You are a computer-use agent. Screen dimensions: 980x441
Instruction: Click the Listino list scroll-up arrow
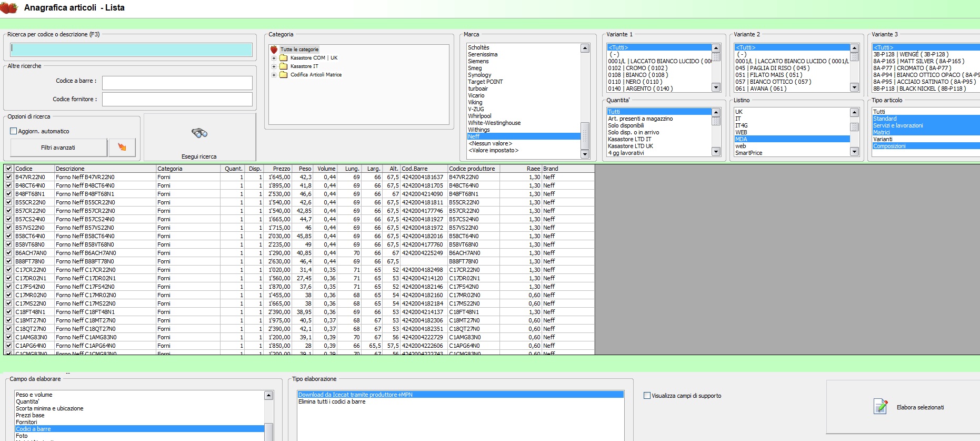[854, 113]
